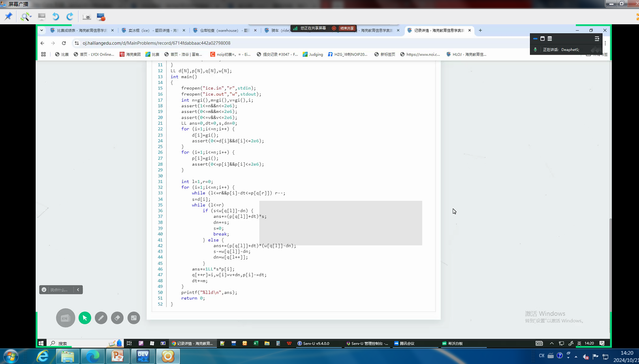Click the pin icon in broadcast toolbar
Screen dimensions: 639x364
pyautogui.click(x=8, y=17)
